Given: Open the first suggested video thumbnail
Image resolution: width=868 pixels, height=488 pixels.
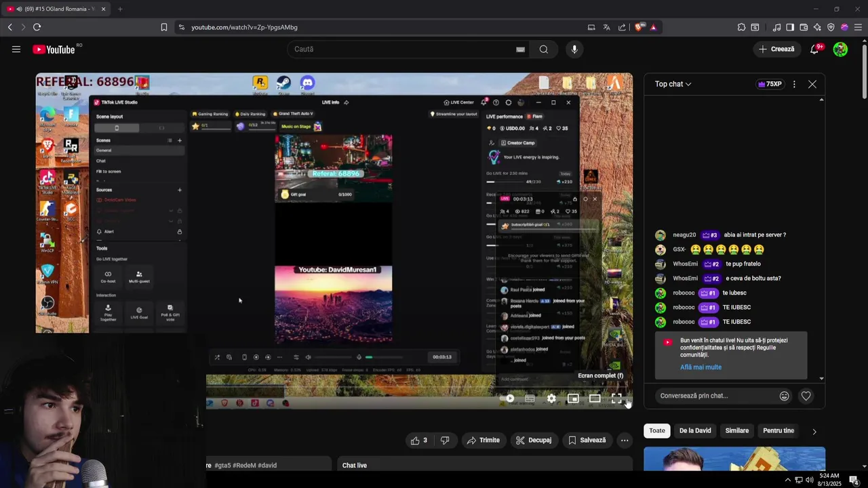Looking at the screenshot, I should [x=734, y=459].
